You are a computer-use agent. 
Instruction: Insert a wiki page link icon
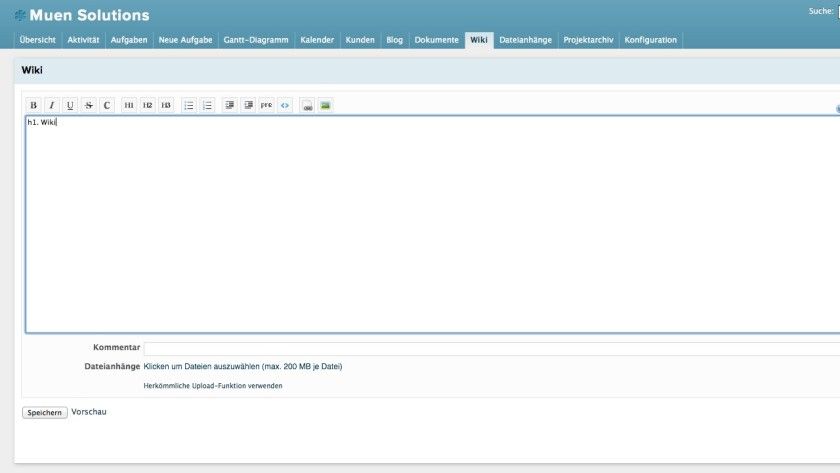click(x=307, y=105)
